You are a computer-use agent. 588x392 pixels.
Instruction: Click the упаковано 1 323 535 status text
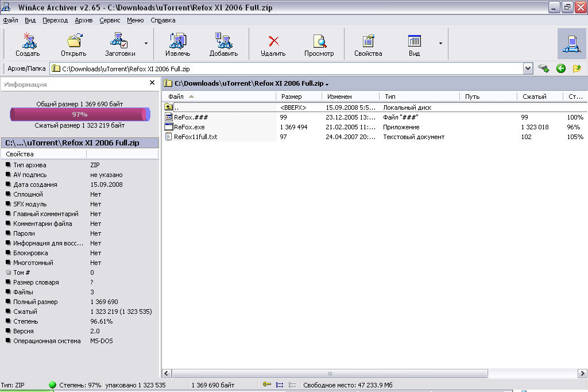[x=136, y=385]
